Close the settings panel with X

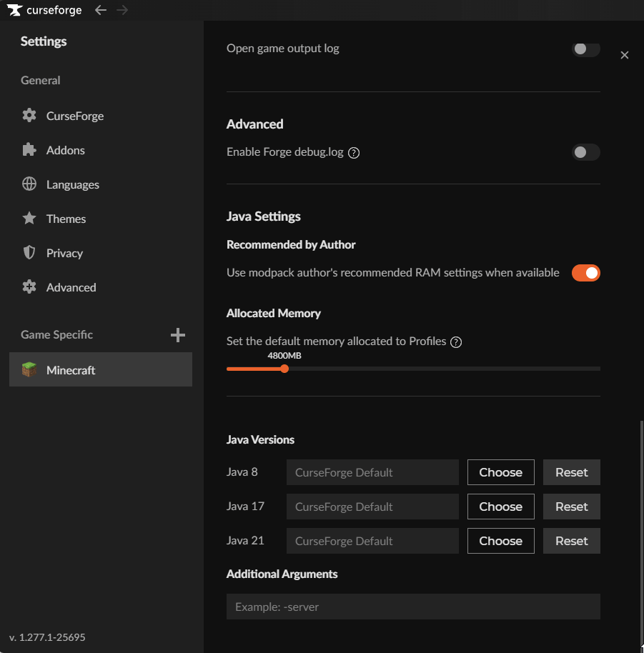tap(625, 55)
